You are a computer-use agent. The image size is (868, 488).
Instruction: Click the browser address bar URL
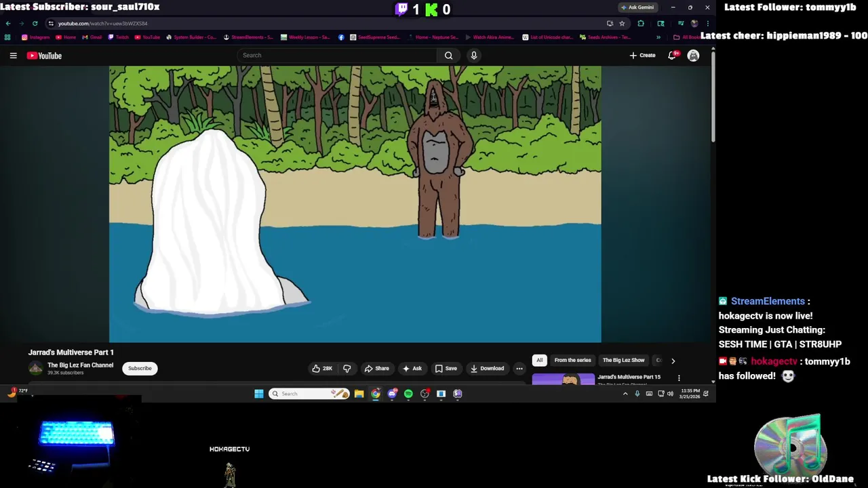102,24
